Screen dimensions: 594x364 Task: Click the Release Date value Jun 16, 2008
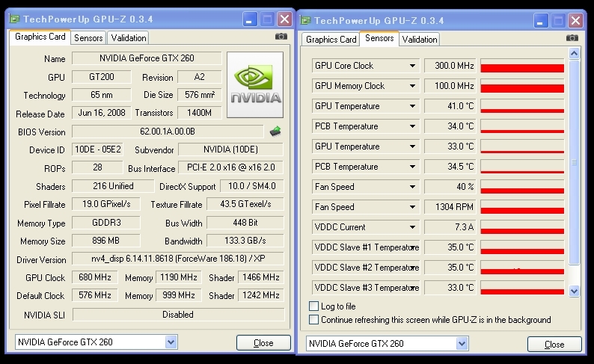tap(102, 113)
